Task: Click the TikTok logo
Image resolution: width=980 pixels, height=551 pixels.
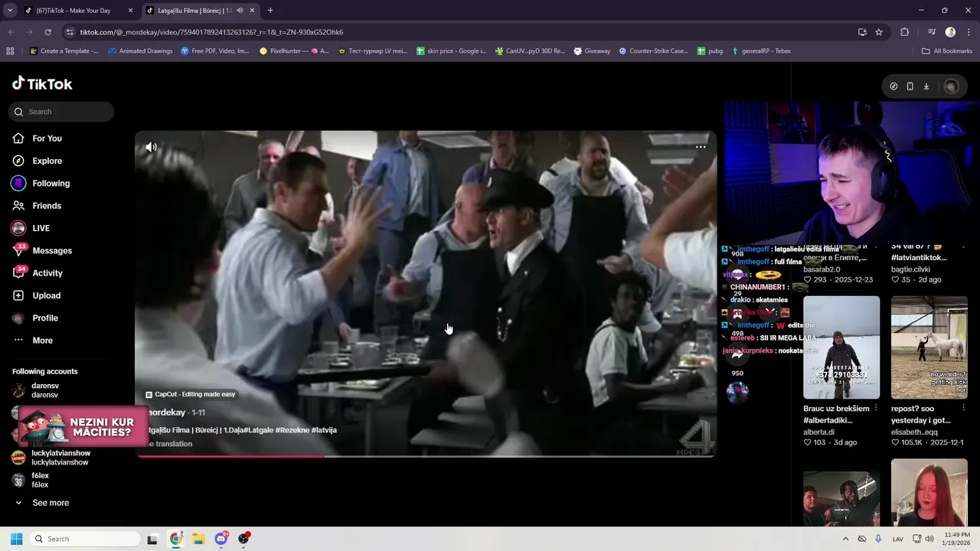Action: [x=42, y=83]
